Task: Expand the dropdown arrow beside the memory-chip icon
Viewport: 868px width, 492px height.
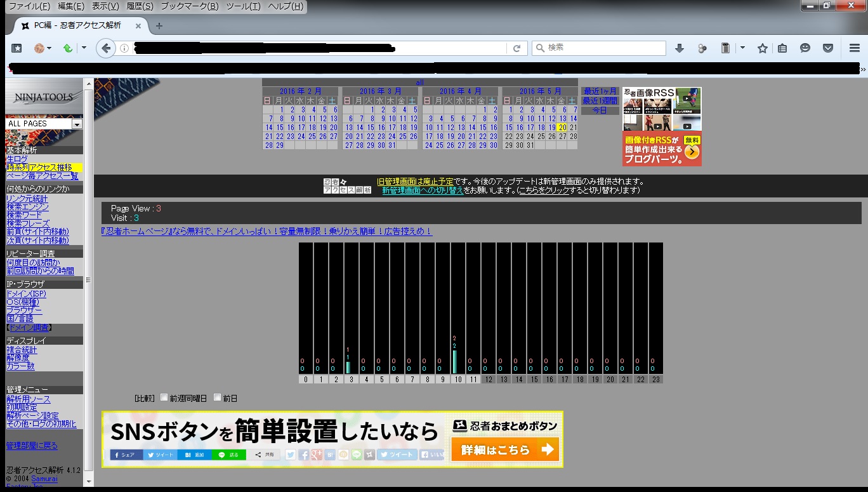Action: pyautogui.click(x=742, y=48)
